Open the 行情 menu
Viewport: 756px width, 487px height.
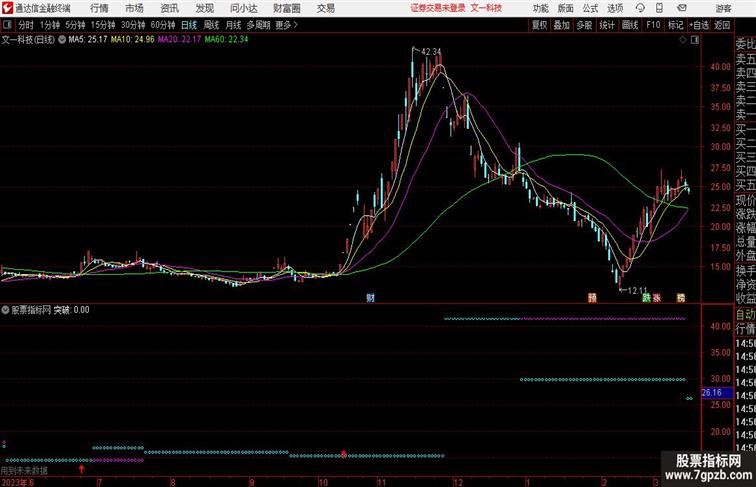[x=99, y=8]
